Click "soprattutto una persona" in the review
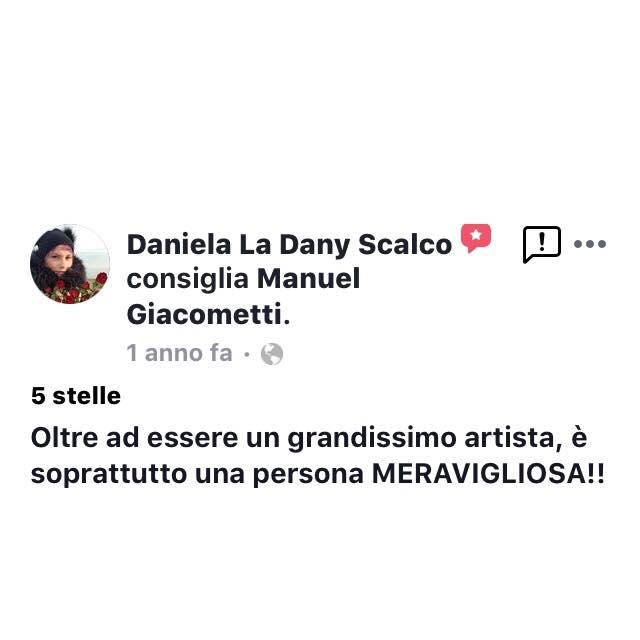This screenshot has height=640, width=640. click(197, 475)
